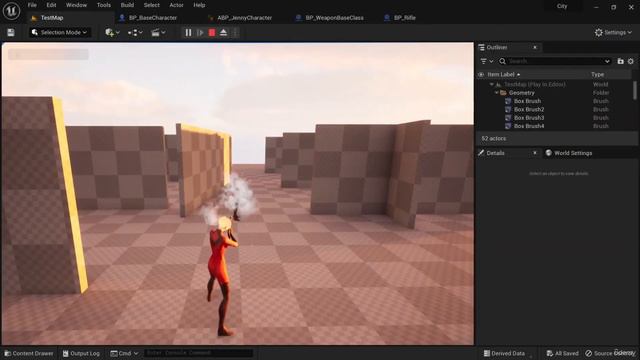Viewport: 640px width, 360px height.
Task: Stop the play session
Action: pyautogui.click(x=212, y=33)
